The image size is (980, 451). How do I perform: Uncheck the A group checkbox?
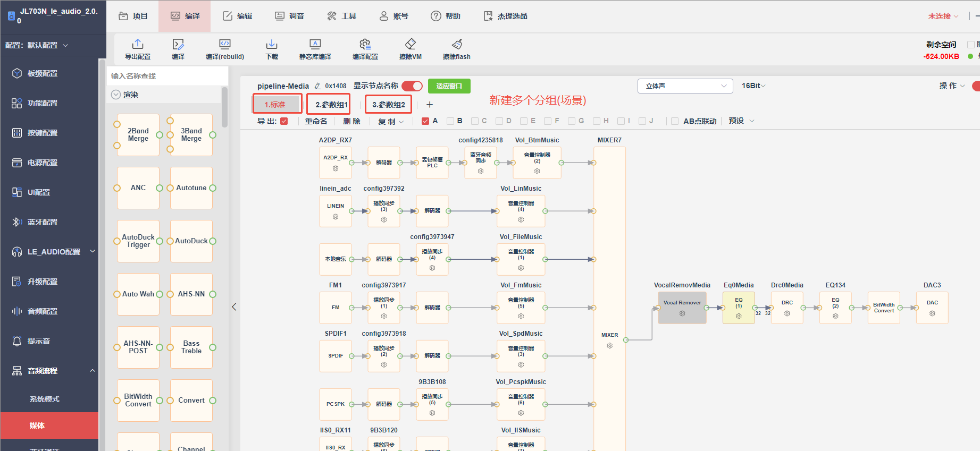(x=425, y=121)
